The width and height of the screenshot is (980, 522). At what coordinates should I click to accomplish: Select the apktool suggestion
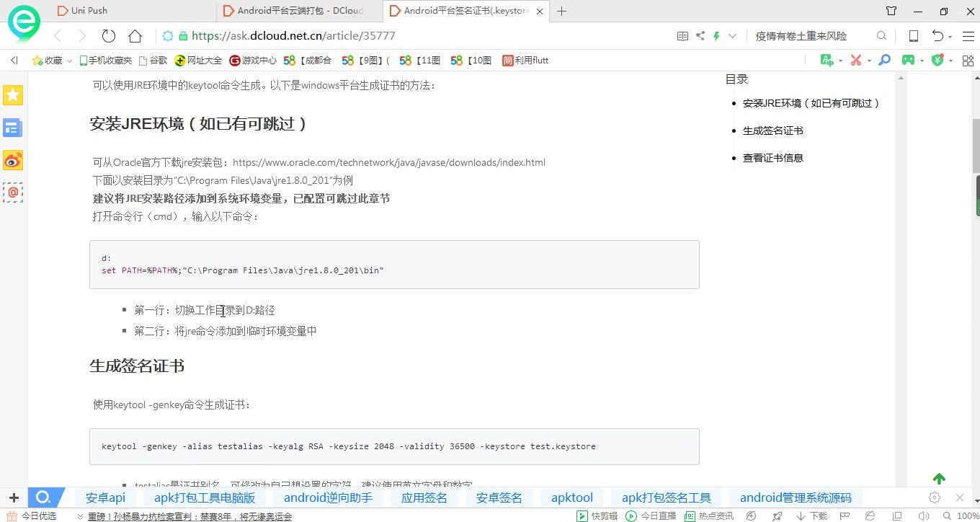572,497
